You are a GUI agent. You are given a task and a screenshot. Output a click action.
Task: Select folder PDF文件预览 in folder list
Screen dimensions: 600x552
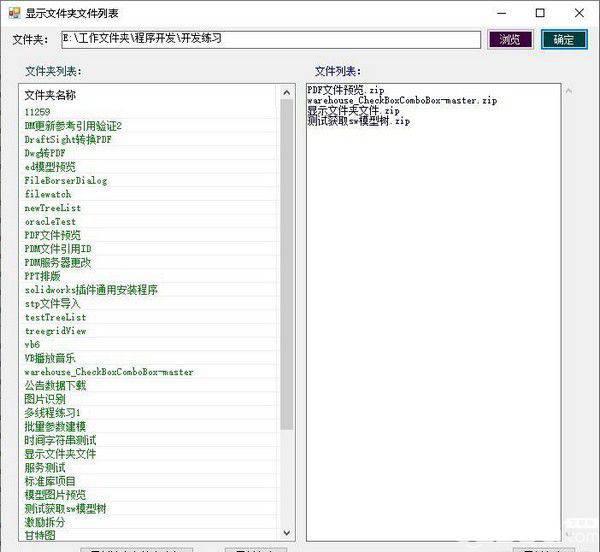point(53,235)
